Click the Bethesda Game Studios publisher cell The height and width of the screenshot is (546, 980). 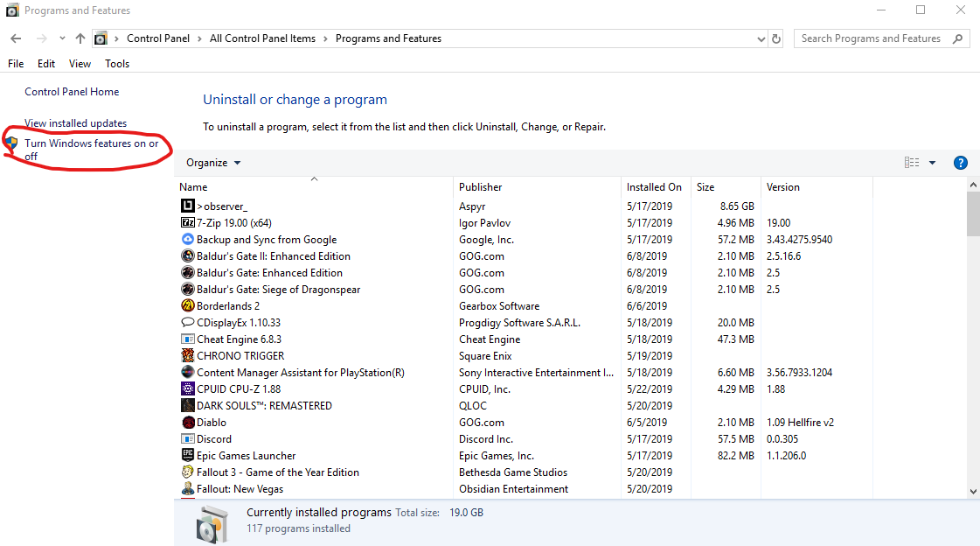513,472
